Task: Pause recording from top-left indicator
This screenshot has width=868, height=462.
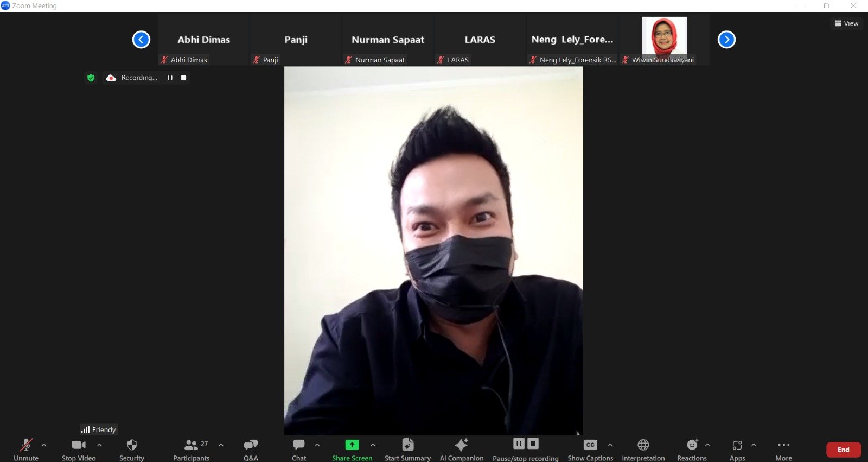Action: [x=170, y=78]
